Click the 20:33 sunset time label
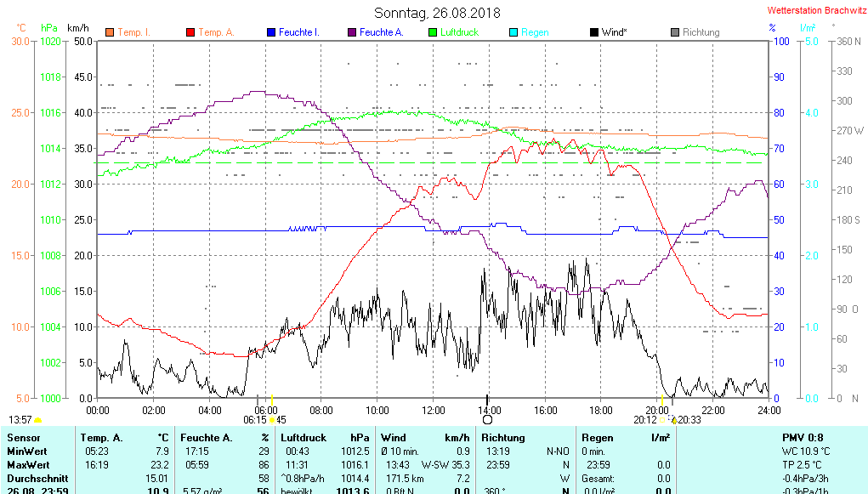The height and width of the screenshot is (494, 868). pos(689,419)
